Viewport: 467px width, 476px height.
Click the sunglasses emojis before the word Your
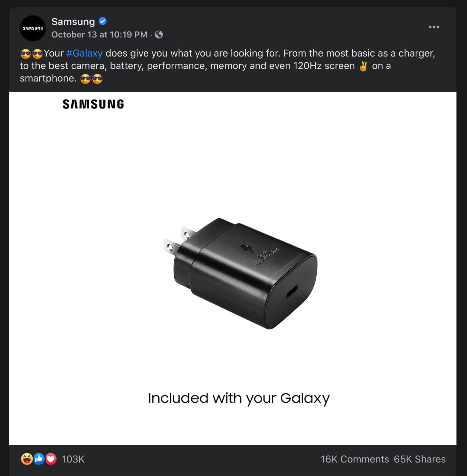click(x=32, y=54)
